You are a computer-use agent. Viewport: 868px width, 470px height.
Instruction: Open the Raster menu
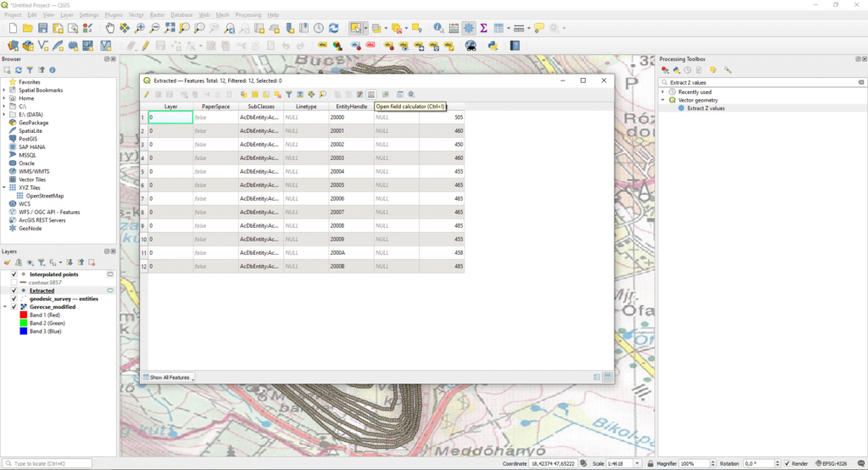pos(157,15)
